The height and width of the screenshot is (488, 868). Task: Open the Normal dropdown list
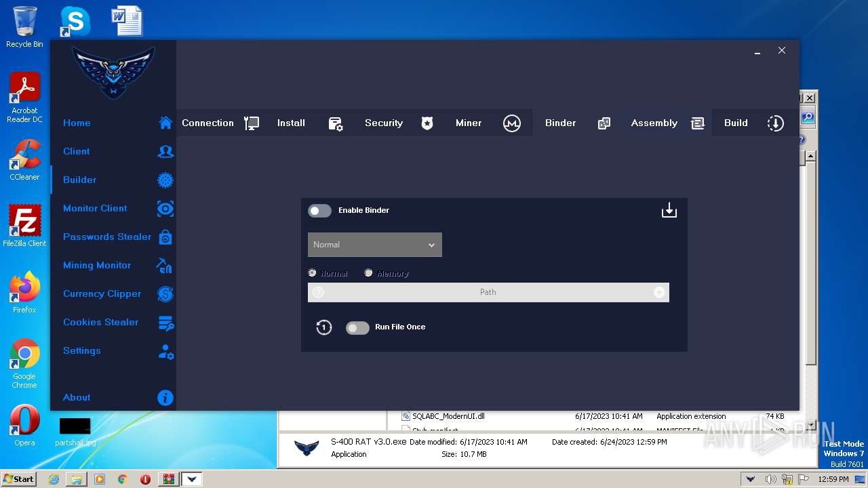pyautogui.click(x=375, y=245)
